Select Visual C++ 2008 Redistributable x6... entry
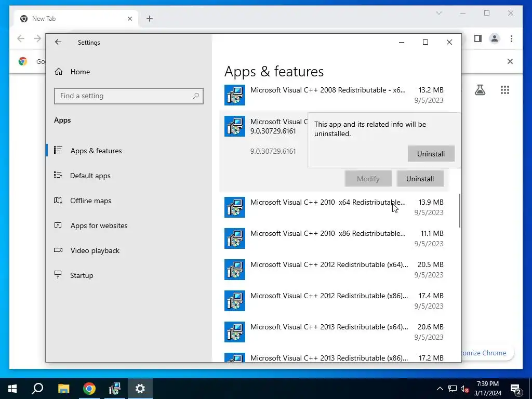The height and width of the screenshot is (399, 532). 334,95
